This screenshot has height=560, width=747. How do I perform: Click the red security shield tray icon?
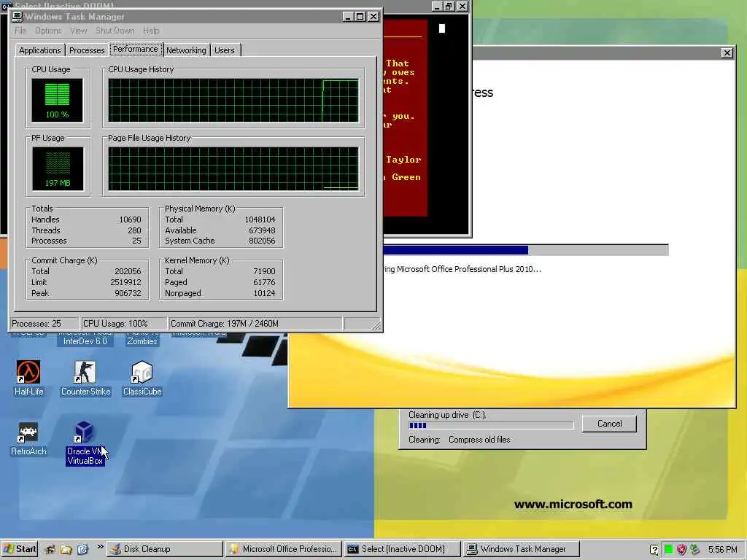[682, 550]
